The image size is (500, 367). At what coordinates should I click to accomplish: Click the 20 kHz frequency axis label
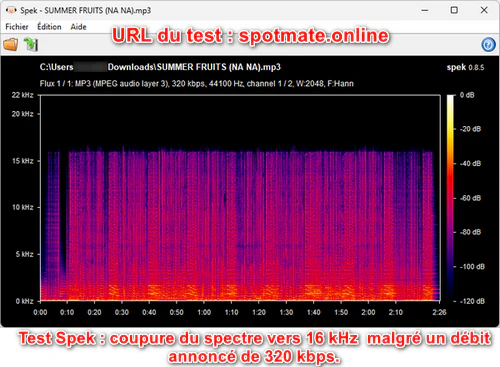pyautogui.click(x=22, y=114)
